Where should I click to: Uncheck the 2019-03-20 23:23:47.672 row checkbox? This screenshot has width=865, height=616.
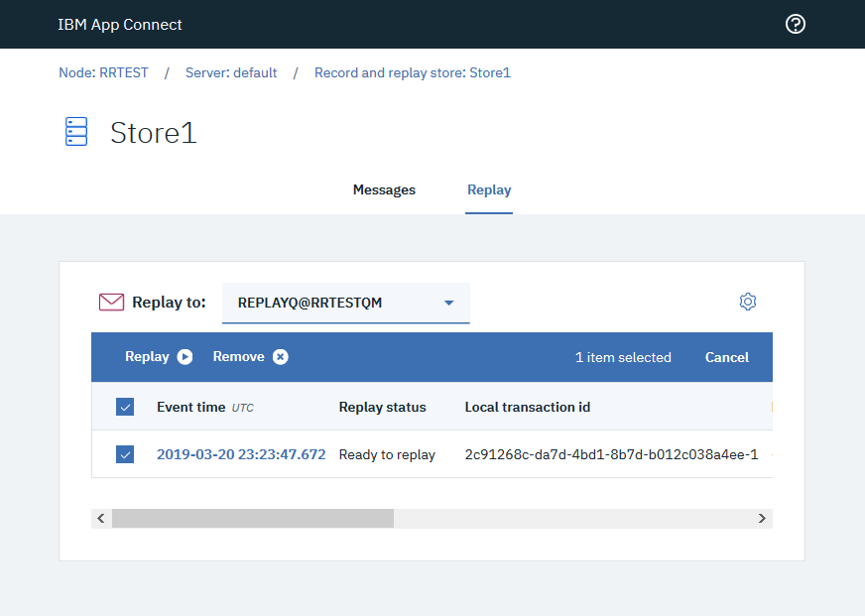[125, 454]
